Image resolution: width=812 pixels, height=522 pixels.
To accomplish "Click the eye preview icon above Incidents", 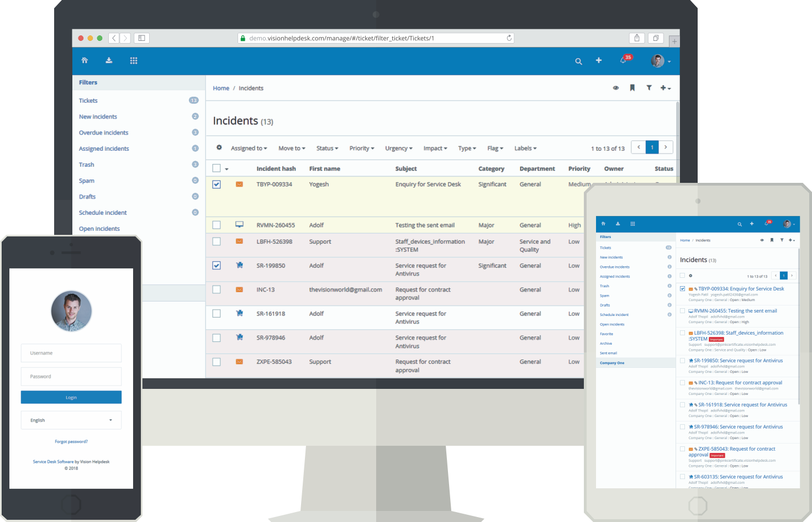I will (x=616, y=88).
